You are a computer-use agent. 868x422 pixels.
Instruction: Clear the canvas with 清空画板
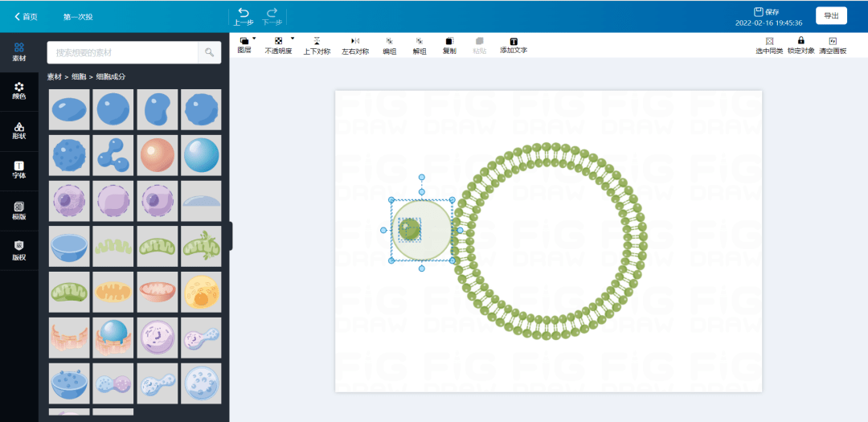click(833, 41)
